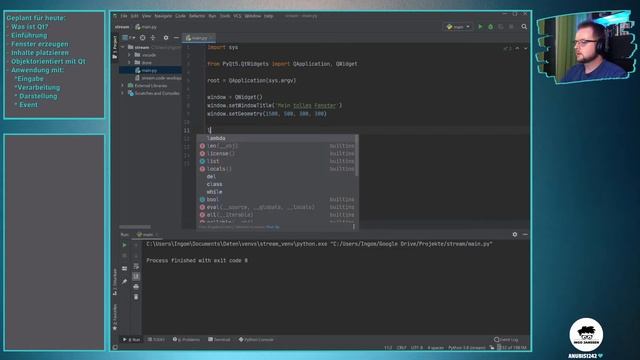The image size is (640, 360).
Task: Select stream.code-workspace file in project tree
Action: click(158, 78)
